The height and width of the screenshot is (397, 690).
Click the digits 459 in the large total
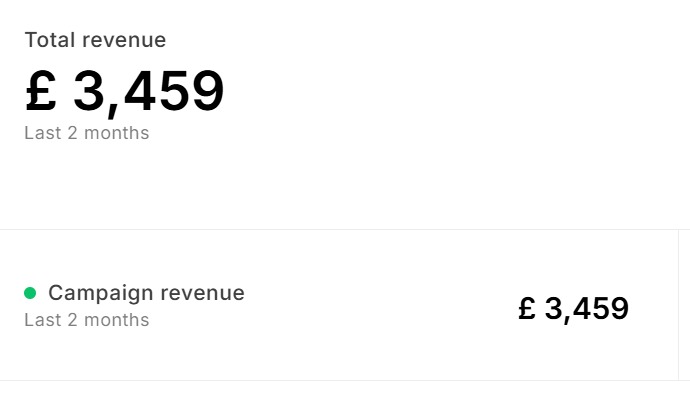(x=174, y=91)
